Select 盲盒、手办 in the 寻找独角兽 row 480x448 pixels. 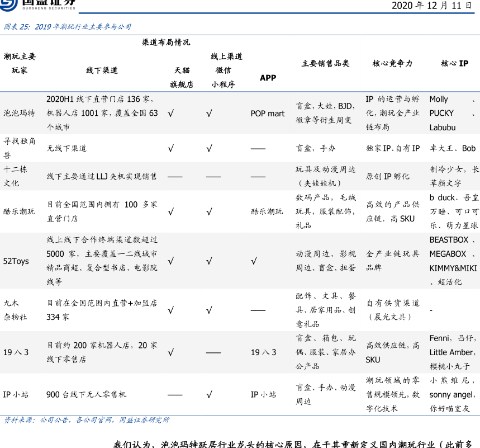tap(315, 148)
